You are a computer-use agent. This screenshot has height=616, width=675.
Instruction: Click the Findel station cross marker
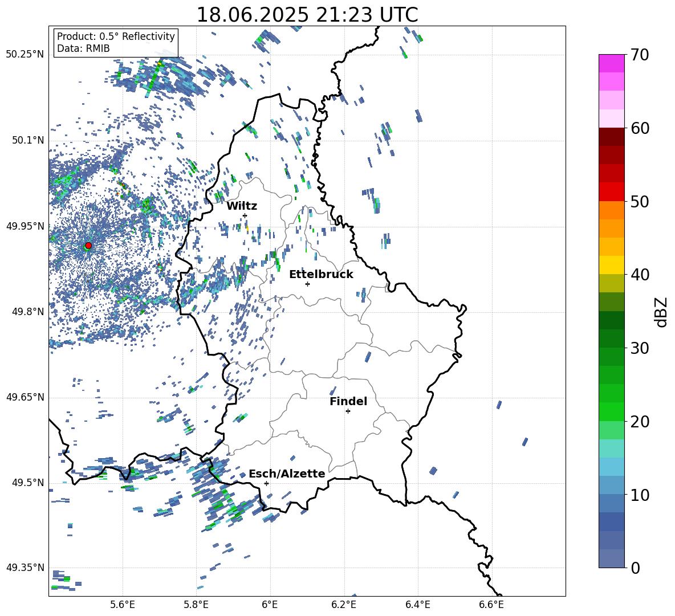348,411
